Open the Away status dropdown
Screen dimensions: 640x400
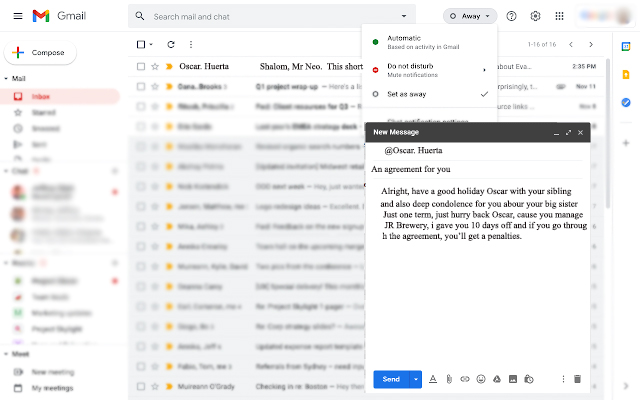pos(470,16)
